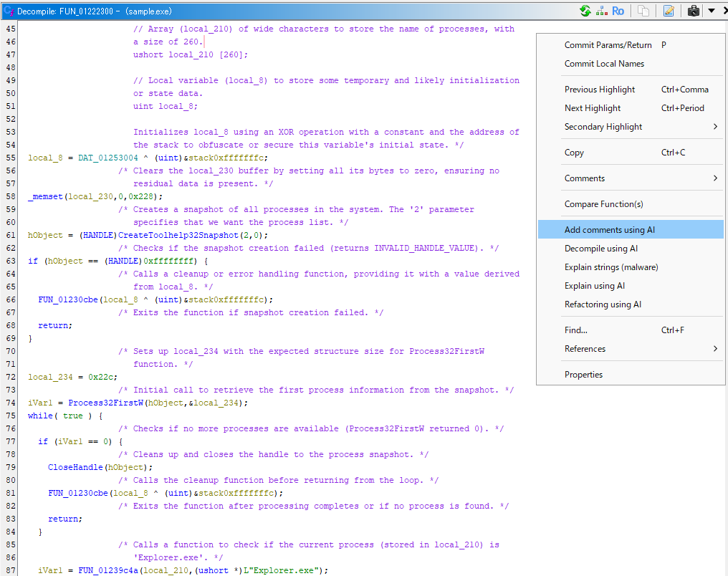
Task: Take a snapshot with the camera icon
Action: pos(693,11)
